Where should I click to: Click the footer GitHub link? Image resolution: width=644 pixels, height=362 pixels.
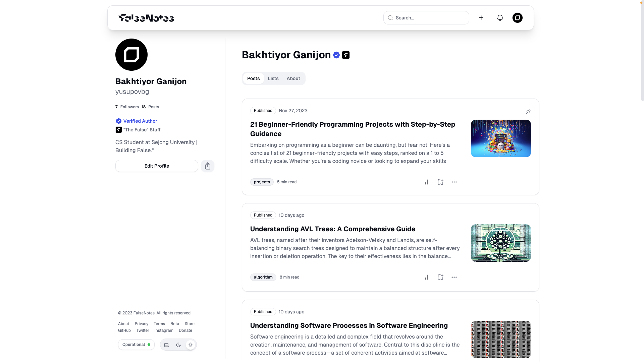(124, 330)
